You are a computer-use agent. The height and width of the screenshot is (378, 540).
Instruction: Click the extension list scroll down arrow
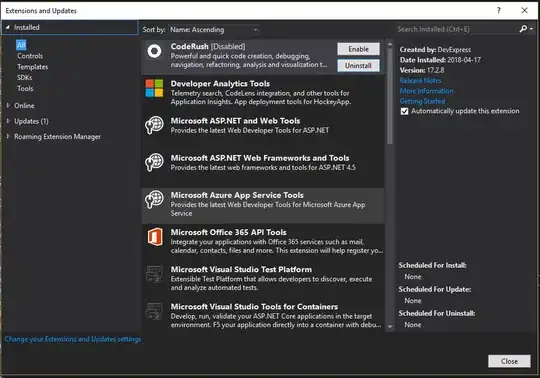[390, 326]
